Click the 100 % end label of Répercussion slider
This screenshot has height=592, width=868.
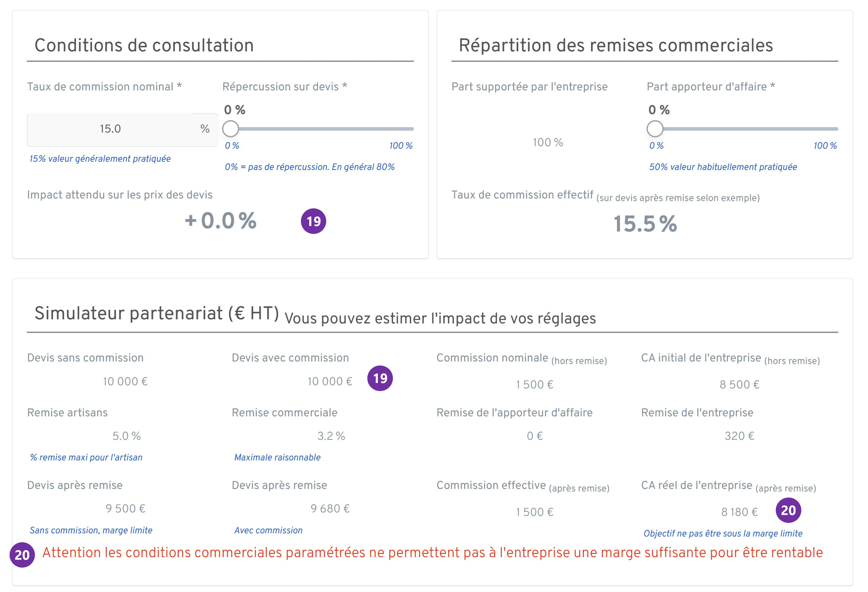point(401,146)
